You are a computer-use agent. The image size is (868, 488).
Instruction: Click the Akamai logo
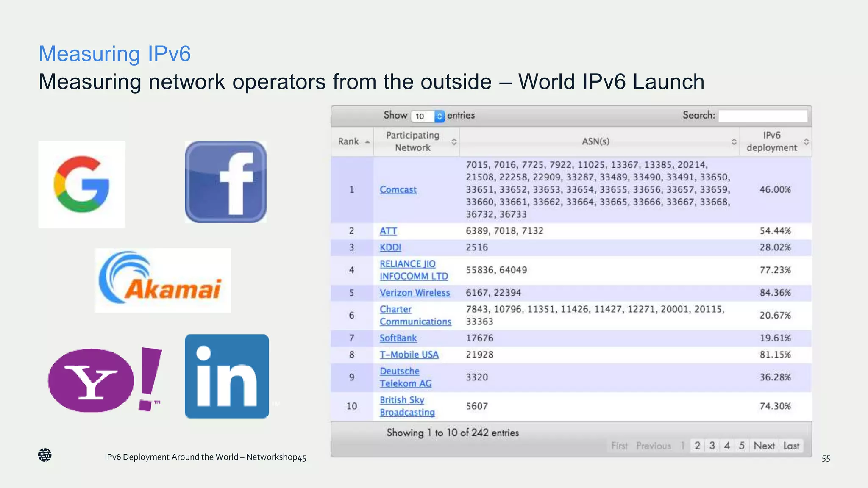pyautogui.click(x=163, y=280)
